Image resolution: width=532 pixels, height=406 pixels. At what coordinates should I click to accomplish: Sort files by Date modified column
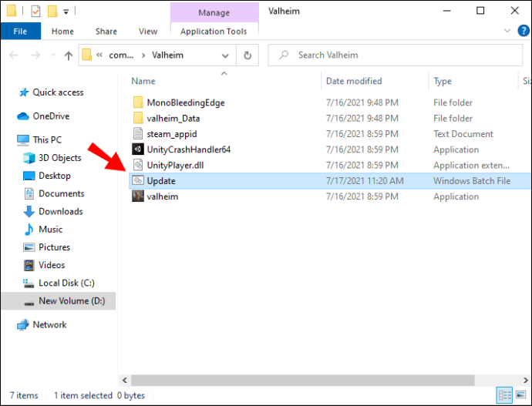(354, 81)
